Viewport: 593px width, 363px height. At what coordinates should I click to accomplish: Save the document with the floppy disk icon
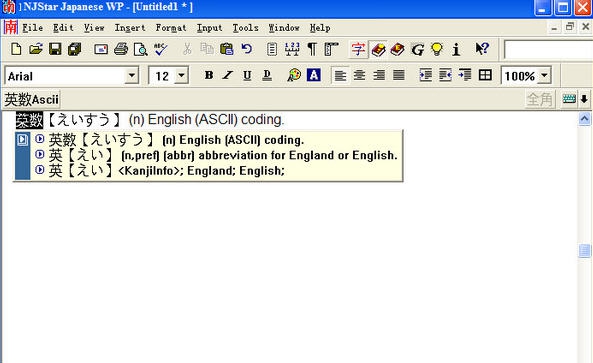55,49
